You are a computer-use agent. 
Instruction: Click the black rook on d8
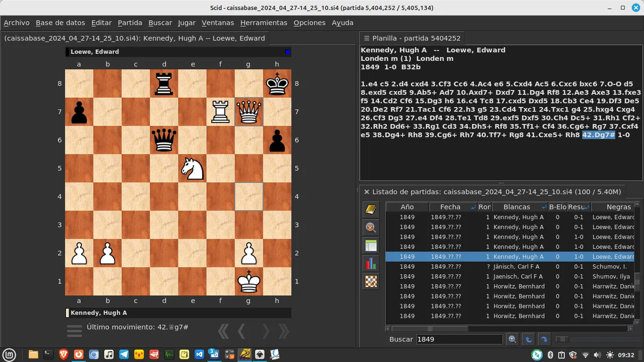coord(164,83)
